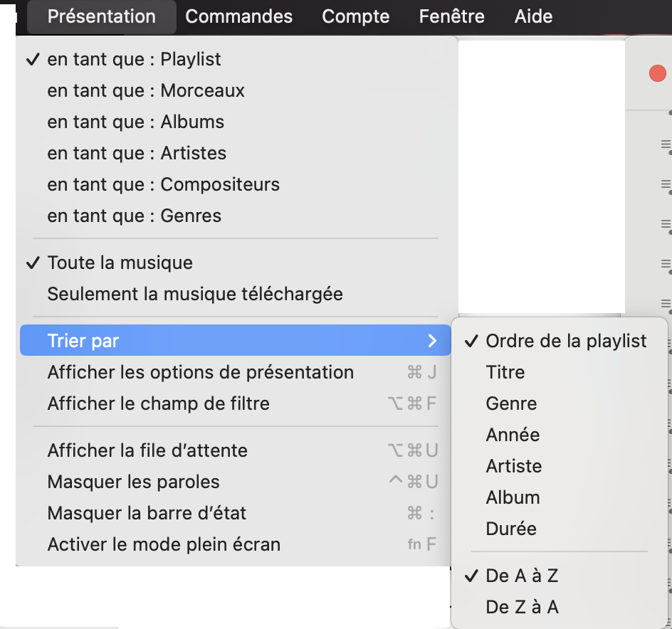Choose view as Compositeurs
The height and width of the screenshot is (629, 672).
click(163, 184)
